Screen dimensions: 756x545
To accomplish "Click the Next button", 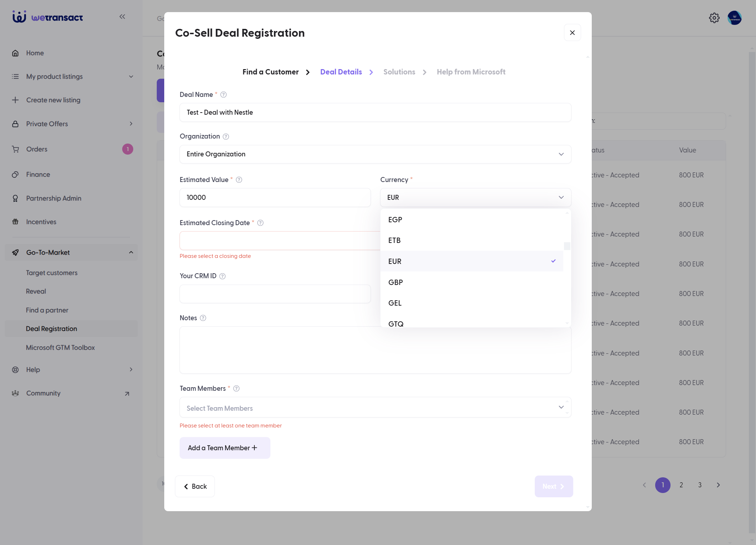I will point(554,487).
